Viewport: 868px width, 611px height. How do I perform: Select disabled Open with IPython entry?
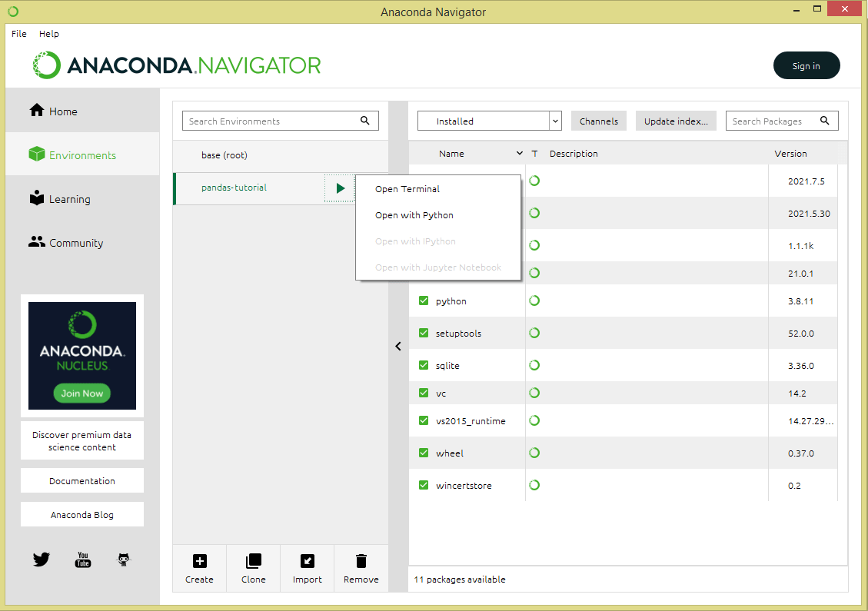tap(415, 241)
